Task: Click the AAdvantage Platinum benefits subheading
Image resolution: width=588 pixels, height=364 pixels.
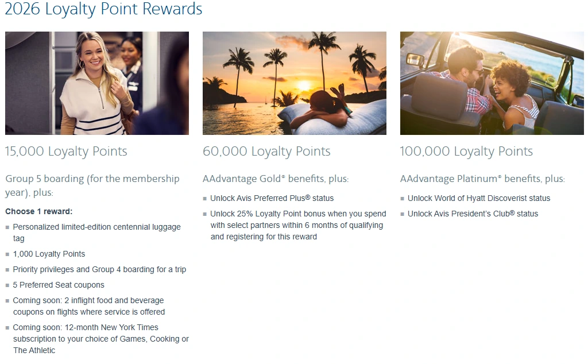Action: click(x=482, y=179)
